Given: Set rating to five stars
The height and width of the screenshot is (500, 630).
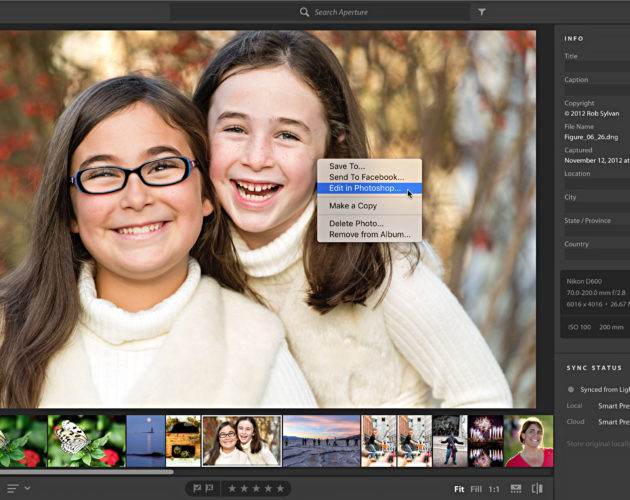Looking at the screenshot, I should tap(280, 488).
